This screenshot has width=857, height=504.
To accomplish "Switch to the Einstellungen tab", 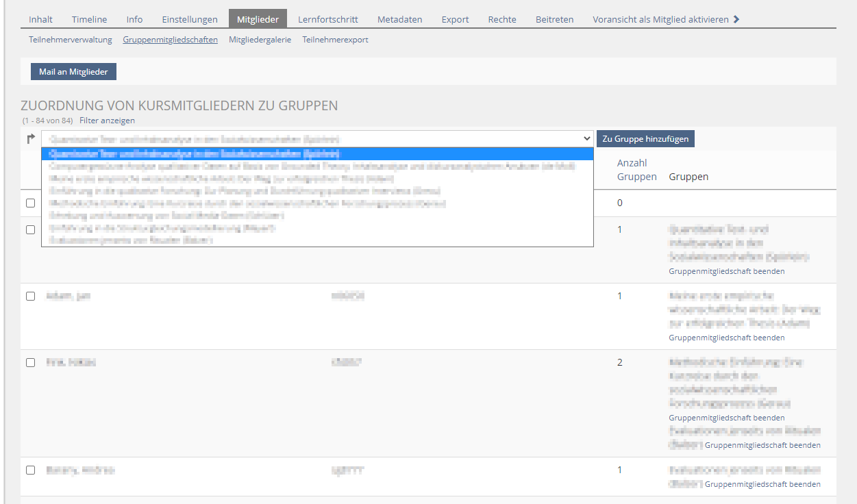I will [x=190, y=19].
